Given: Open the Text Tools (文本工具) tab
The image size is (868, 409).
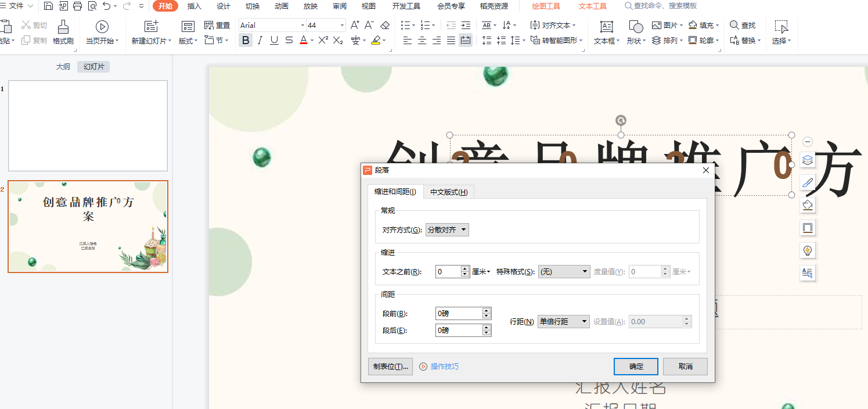Looking at the screenshot, I should pyautogui.click(x=592, y=6).
